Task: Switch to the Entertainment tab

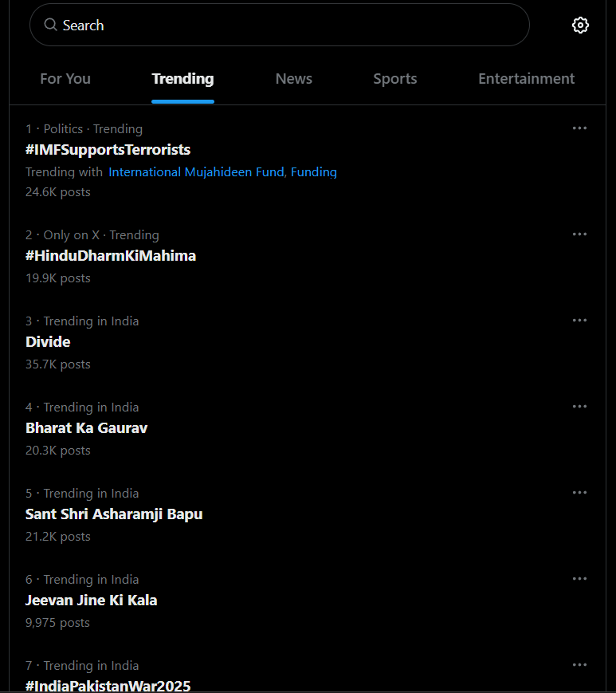Action: coord(527,79)
